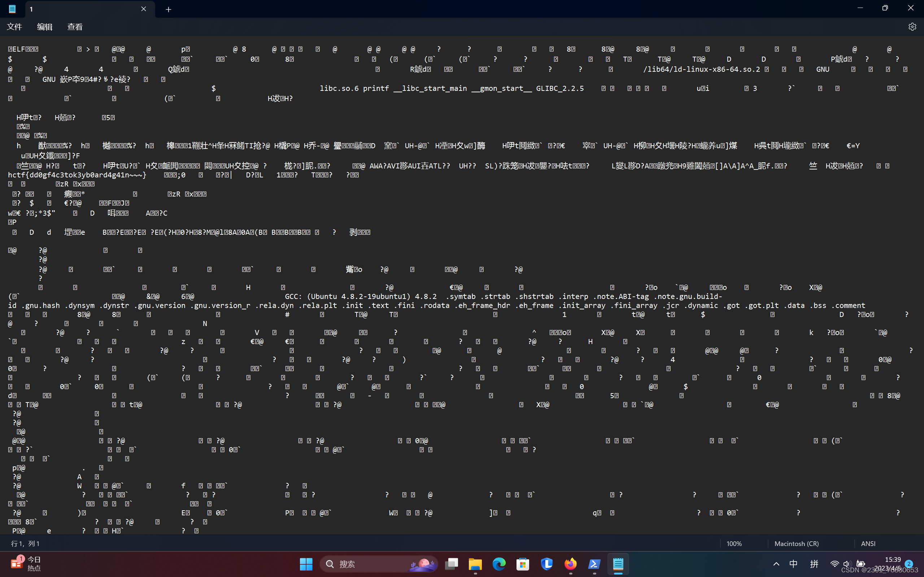The height and width of the screenshot is (577, 924).
Task: Click Task View icon on taskbar
Action: pos(451,564)
